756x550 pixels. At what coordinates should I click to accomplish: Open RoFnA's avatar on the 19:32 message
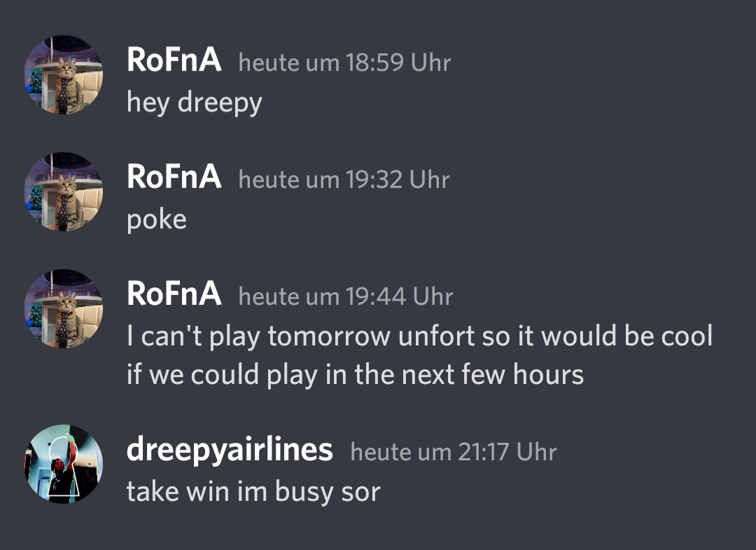[x=64, y=191]
